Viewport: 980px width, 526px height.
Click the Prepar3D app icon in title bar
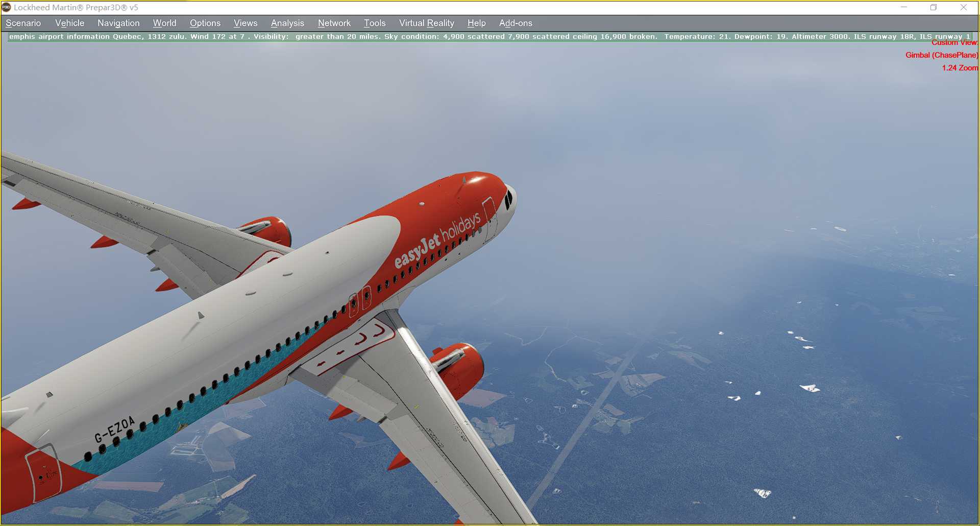[x=6, y=7]
